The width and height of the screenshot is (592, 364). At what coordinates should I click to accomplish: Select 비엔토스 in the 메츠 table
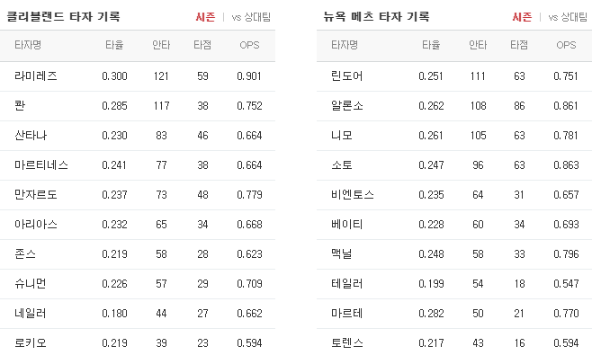pyautogui.click(x=353, y=195)
